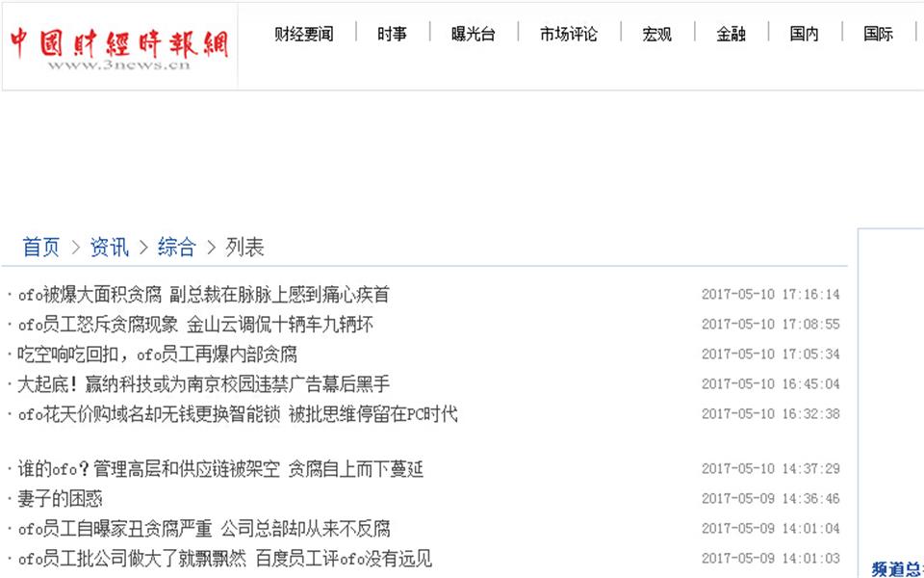Open the 综合 breadcrumb link
Viewport: 924px width, 578px height.
click(177, 248)
